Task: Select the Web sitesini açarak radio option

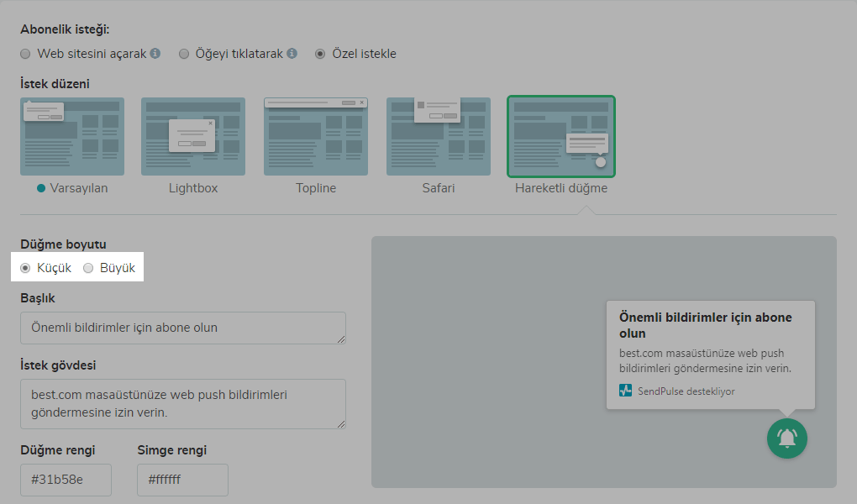Action: pyautogui.click(x=25, y=54)
